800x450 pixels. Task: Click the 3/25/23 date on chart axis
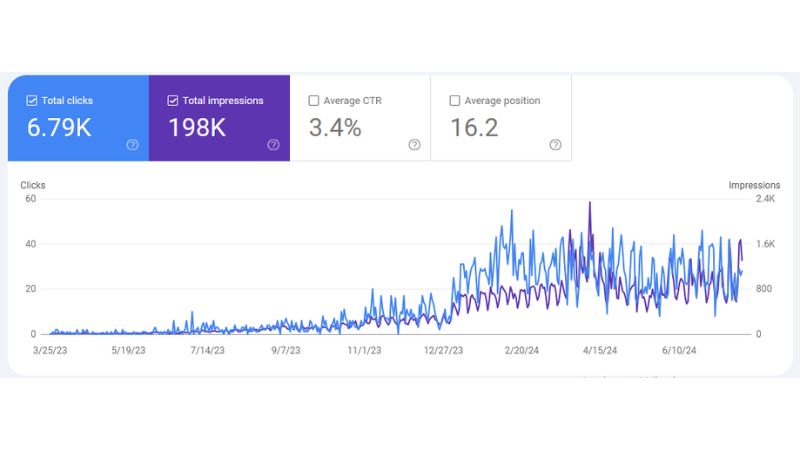tap(50, 351)
